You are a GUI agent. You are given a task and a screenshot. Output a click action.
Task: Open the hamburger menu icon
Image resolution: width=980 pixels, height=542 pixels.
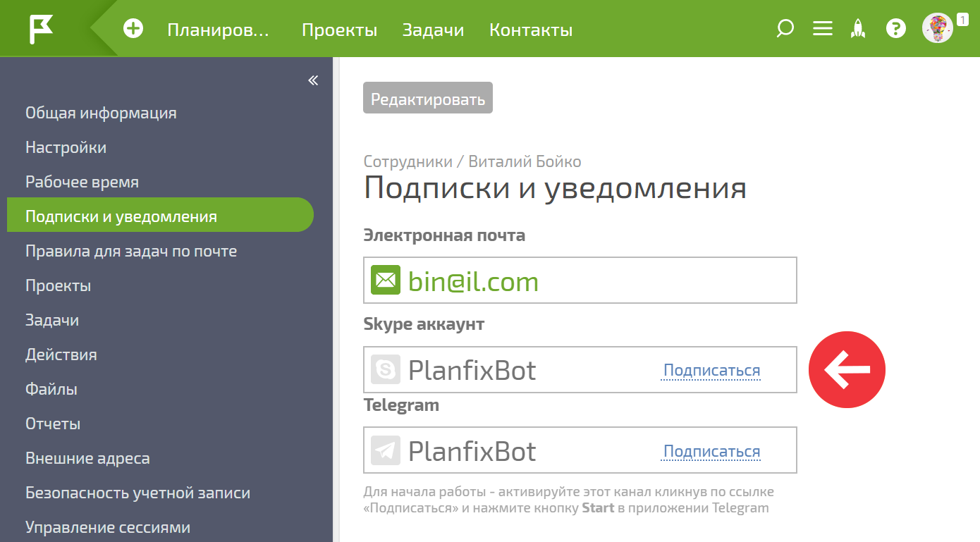point(823,29)
